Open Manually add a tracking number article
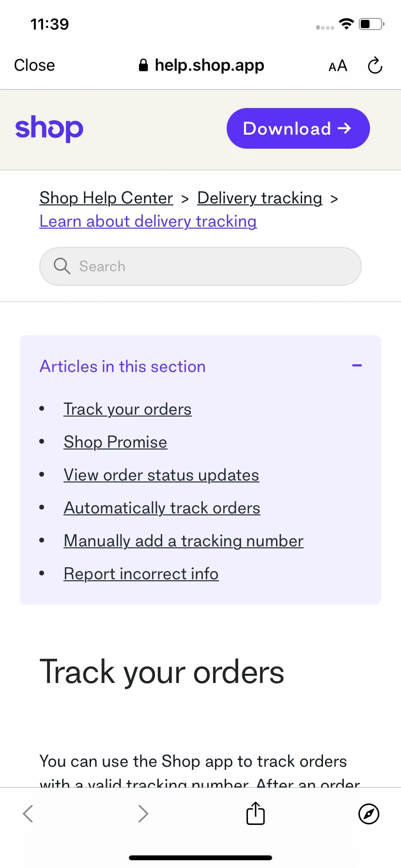This screenshot has width=401, height=868. coord(184,541)
